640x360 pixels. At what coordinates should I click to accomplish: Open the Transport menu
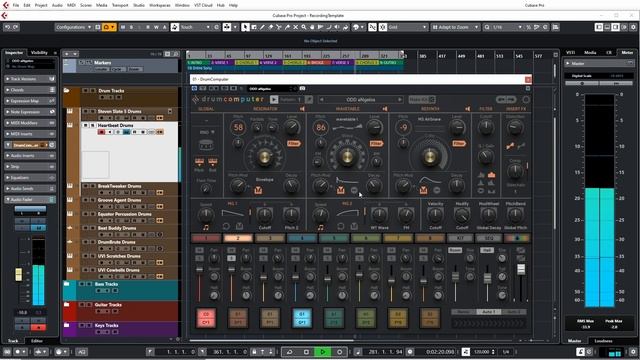120,5
